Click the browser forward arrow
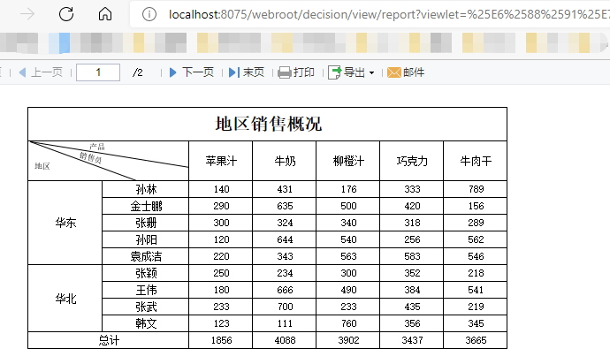Viewport: 610px width, 364px height. 27,14
